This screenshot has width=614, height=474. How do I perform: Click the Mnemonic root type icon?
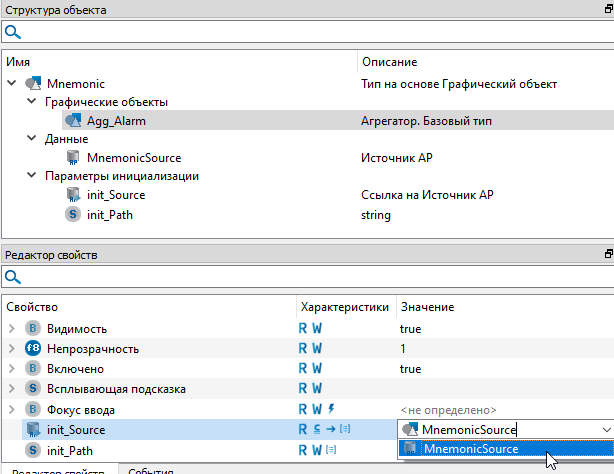[x=33, y=84]
